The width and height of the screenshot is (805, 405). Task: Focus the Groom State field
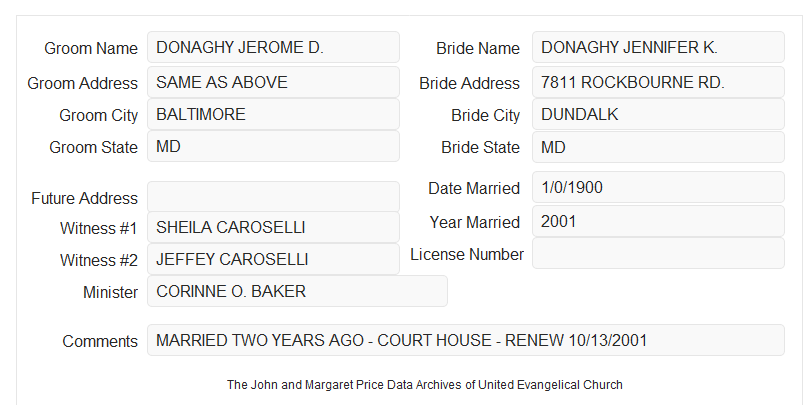tap(273, 146)
